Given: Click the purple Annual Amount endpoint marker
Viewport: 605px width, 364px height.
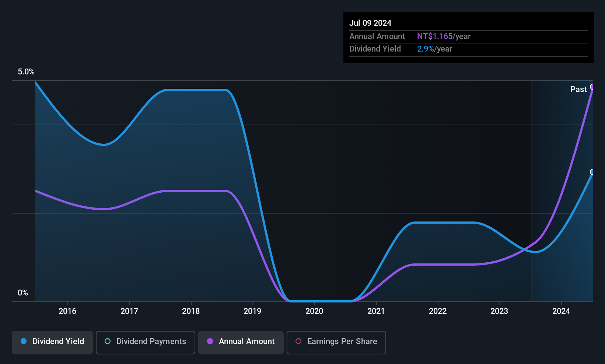Looking at the screenshot, I should [592, 87].
